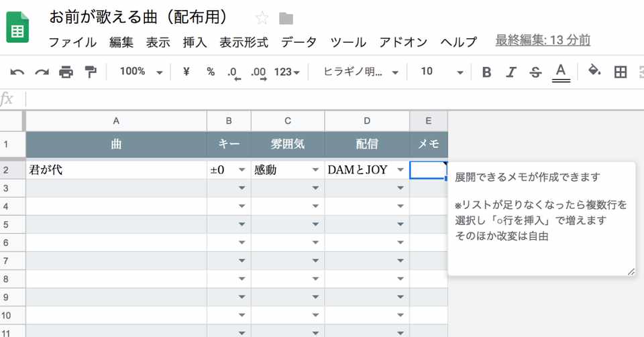
Task: Expand the column D dropdown in row 7
Action: [x=400, y=261]
